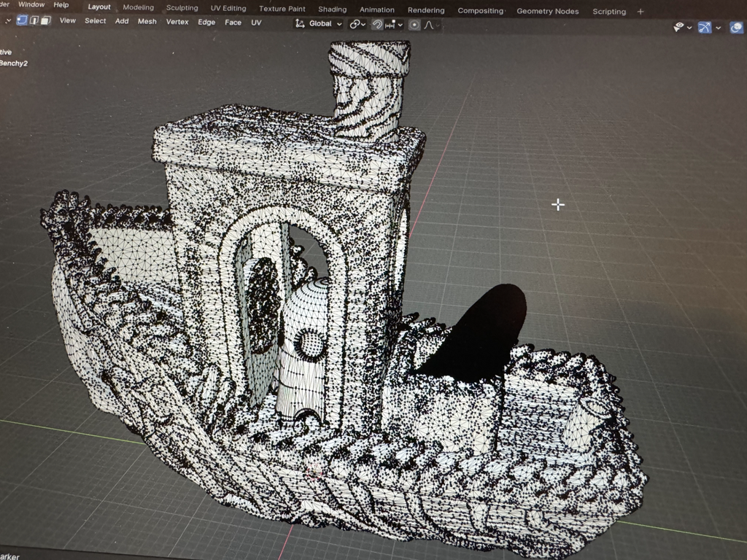
Task: Expand the proportional falloff dropdown arrow
Action: pos(438,26)
